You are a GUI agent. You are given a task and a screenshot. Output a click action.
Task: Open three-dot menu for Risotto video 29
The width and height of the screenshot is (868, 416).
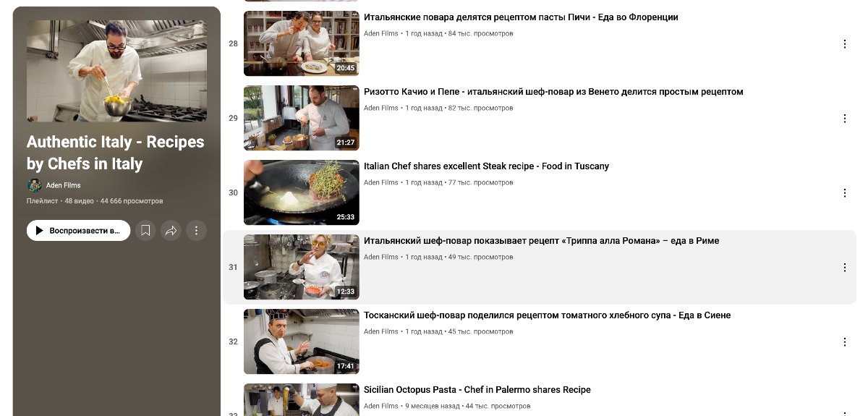click(845, 119)
